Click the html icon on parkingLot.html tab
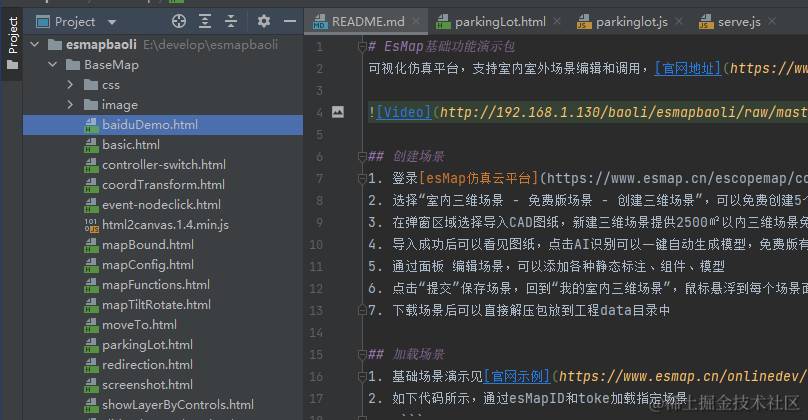The image size is (808, 420). 443,22
